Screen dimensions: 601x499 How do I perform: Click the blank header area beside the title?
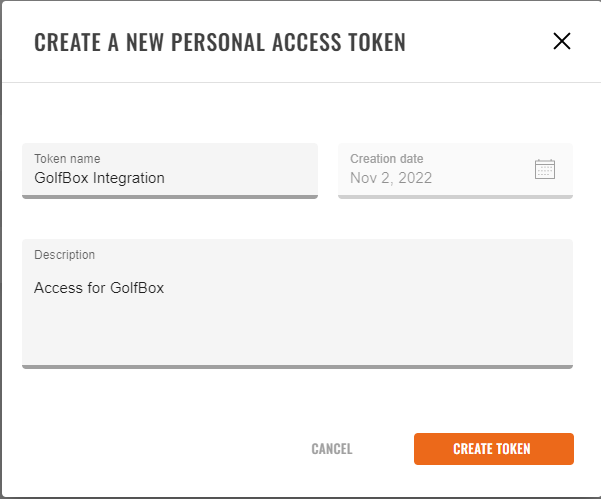pos(480,42)
